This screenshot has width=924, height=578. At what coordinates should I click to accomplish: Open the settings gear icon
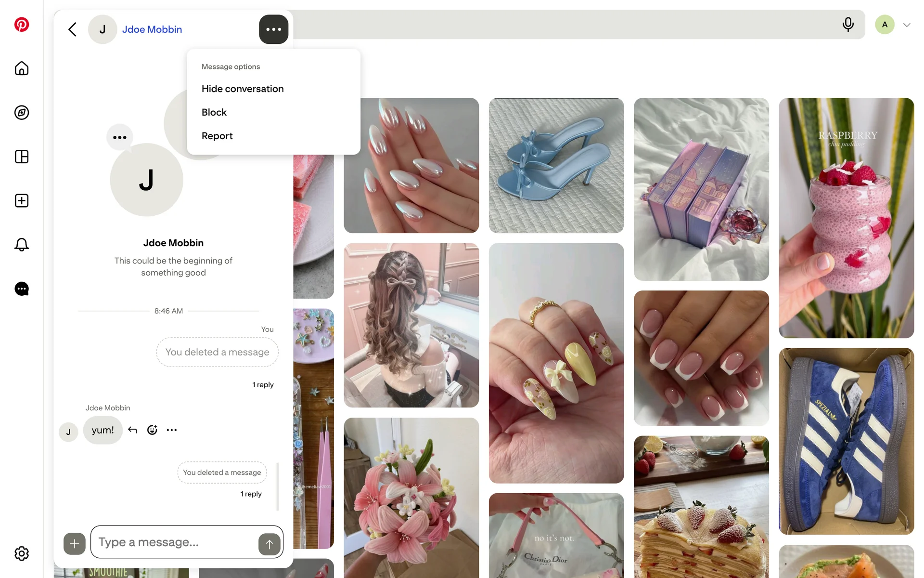[22, 553]
